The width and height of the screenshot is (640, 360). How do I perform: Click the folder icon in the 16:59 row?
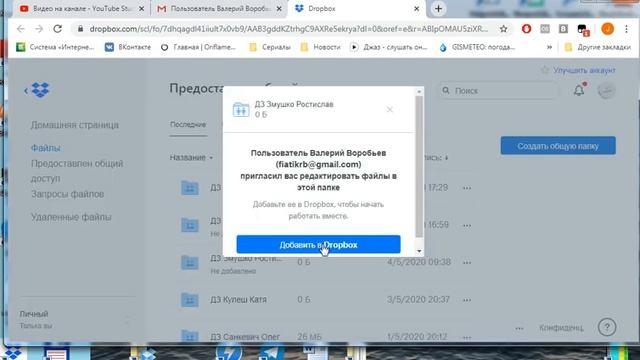tap(190, 225)
